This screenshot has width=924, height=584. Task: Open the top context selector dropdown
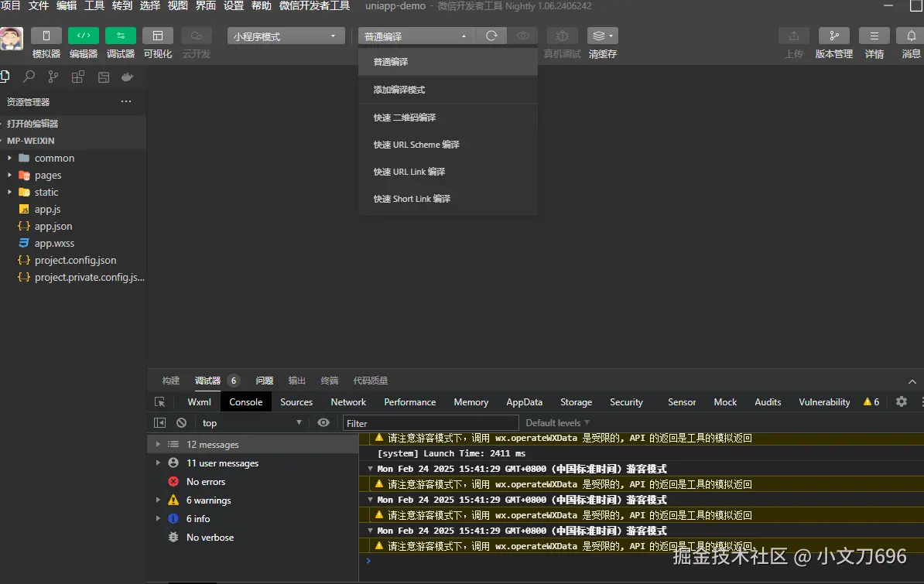click(x=252, y=422)
